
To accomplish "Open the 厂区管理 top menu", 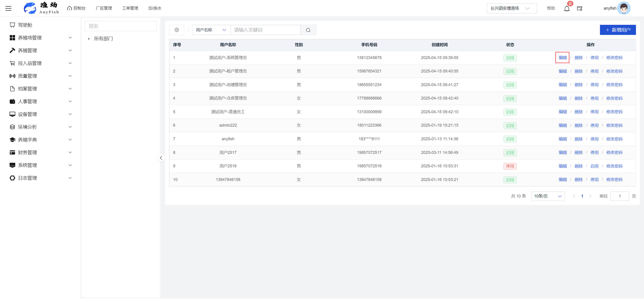I will [x=104, y=8].
